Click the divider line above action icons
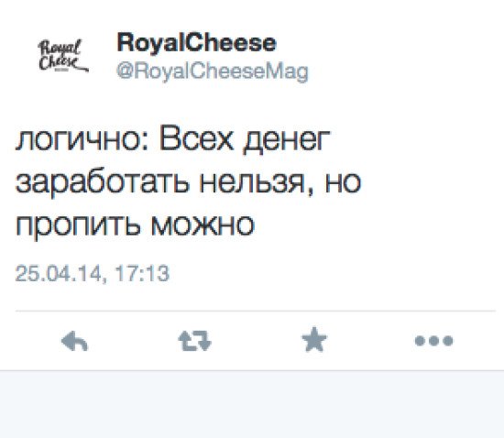Image resolution: width=504 pixels, height=438 pixels. [256, 311]
